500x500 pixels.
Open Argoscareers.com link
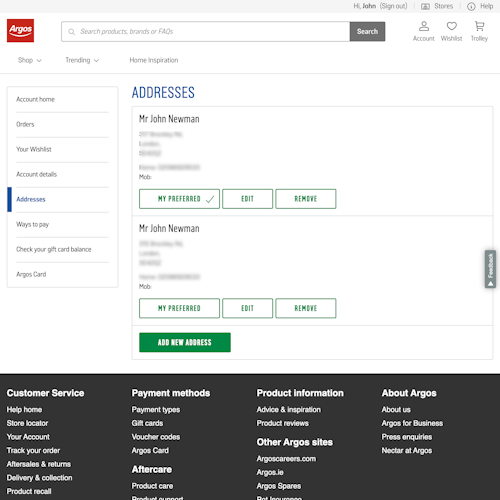pos(286,459)
